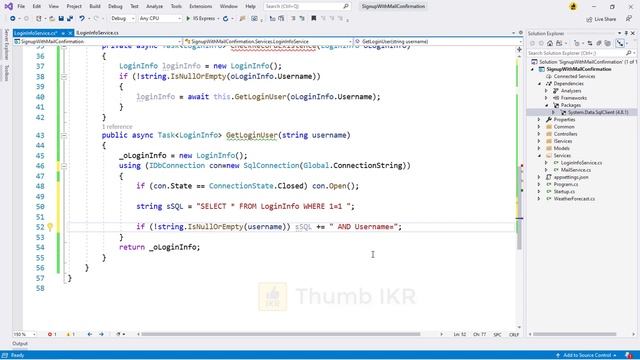Select MailService.cs in Solution Explorer
640x360 pixels.
(x=576, y=170)
